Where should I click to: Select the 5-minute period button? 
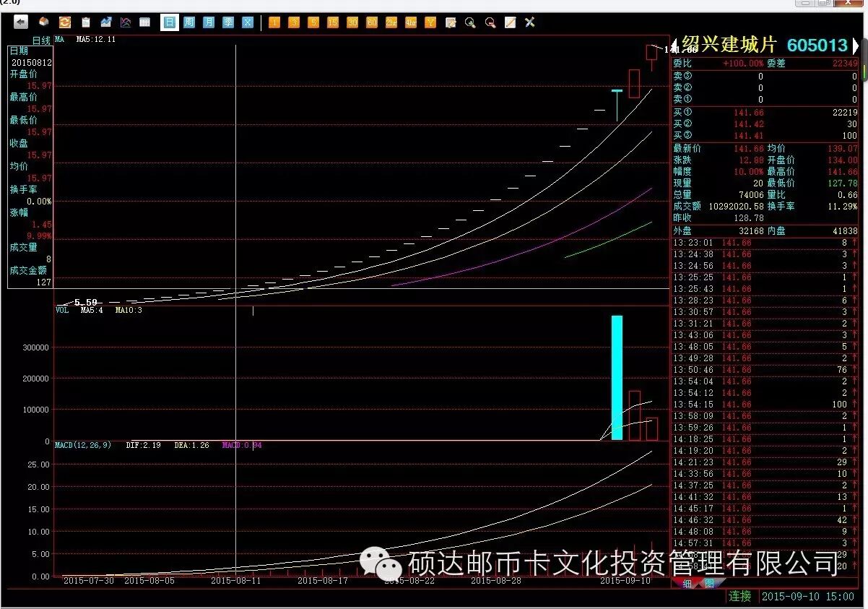tap(313, 22)
